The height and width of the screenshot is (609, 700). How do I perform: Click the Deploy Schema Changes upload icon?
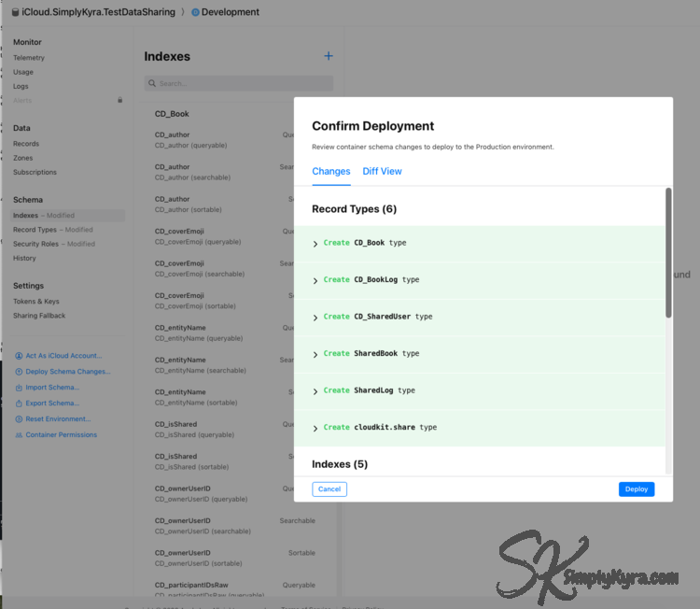(x=19, y=372)
